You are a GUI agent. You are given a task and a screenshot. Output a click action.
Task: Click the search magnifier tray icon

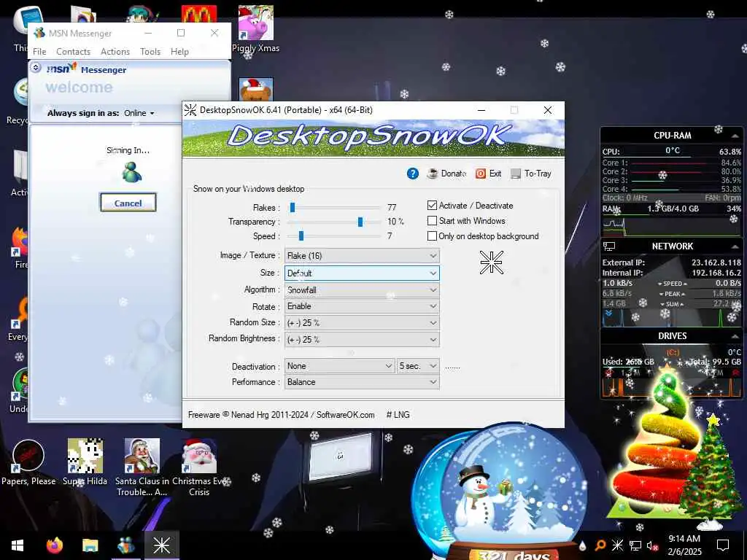[601, 545]
